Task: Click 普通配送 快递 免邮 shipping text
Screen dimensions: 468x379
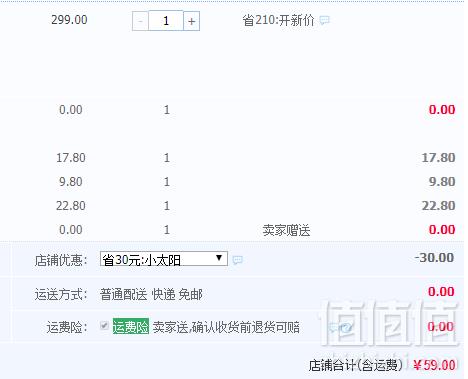Action: click(x=151, y=295)
